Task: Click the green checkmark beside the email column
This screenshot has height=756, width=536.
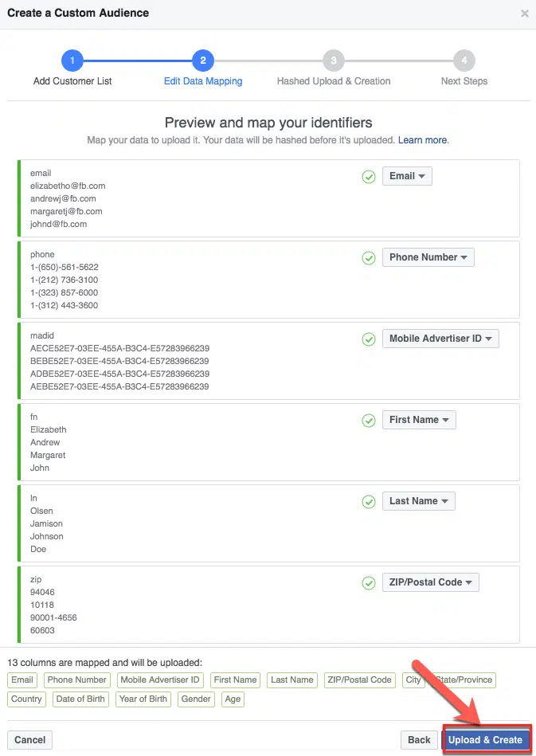Action: click(368, 177)
